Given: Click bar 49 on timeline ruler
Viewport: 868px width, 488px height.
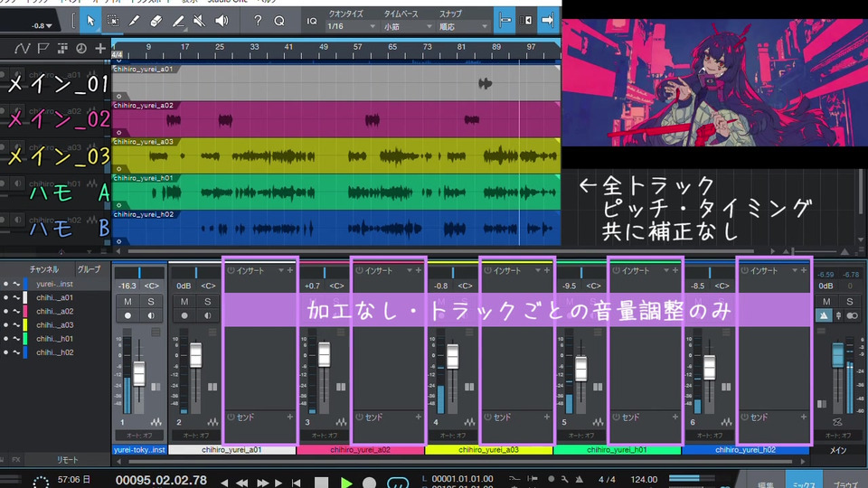Looking at the screenshot, I should pyautogui.click(x=324, y=48).
